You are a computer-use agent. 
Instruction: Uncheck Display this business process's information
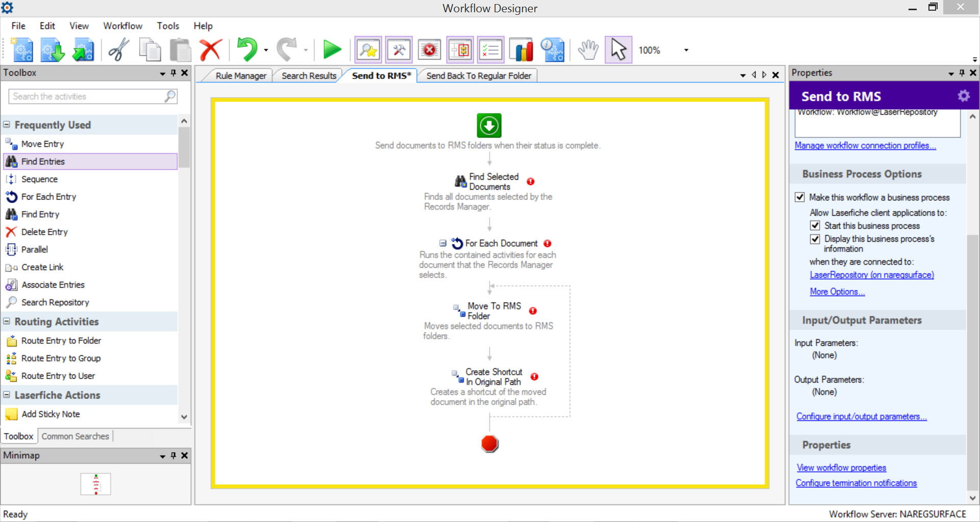point(815,239)
